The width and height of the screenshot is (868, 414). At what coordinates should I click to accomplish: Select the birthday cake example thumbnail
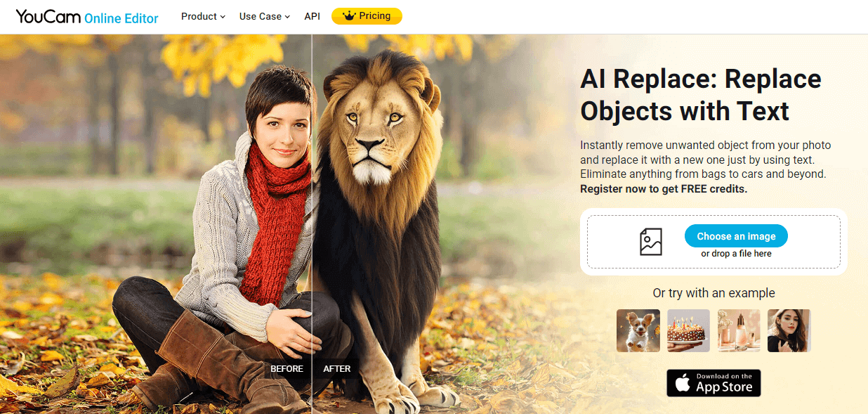[x=688, y=330]
